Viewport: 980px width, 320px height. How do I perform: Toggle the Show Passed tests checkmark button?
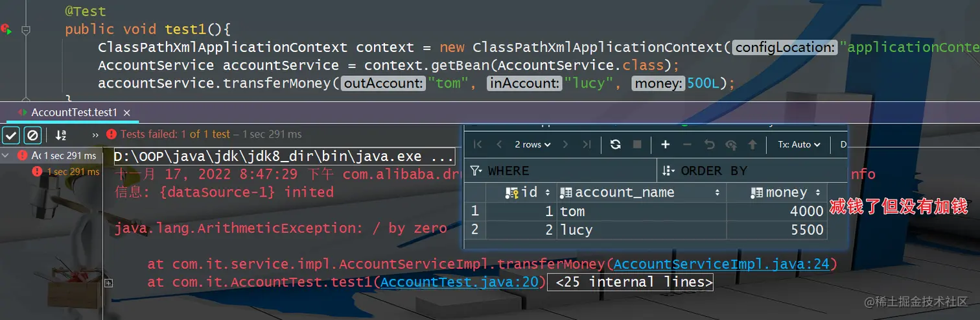point(10,135)
